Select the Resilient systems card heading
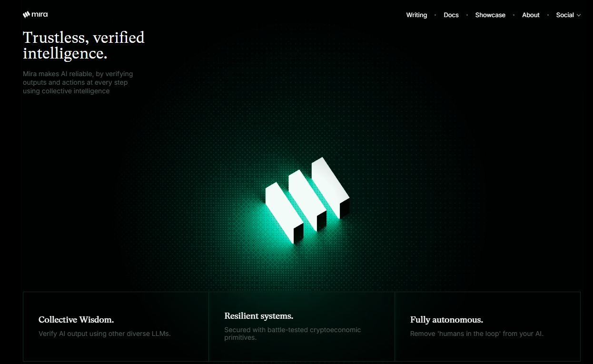Viewport: 593px width, 364px height. tap(259, 316)
